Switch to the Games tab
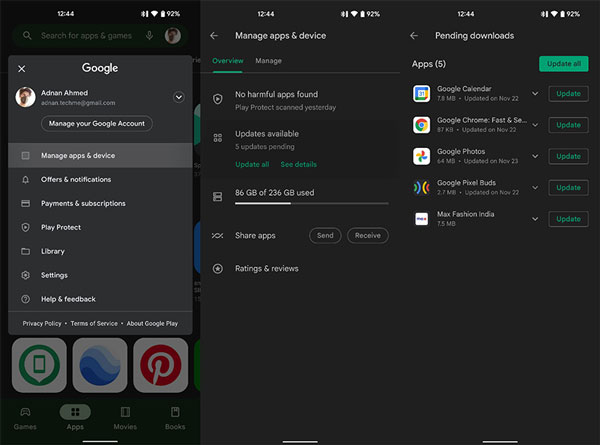 click(x=25, y=419)
